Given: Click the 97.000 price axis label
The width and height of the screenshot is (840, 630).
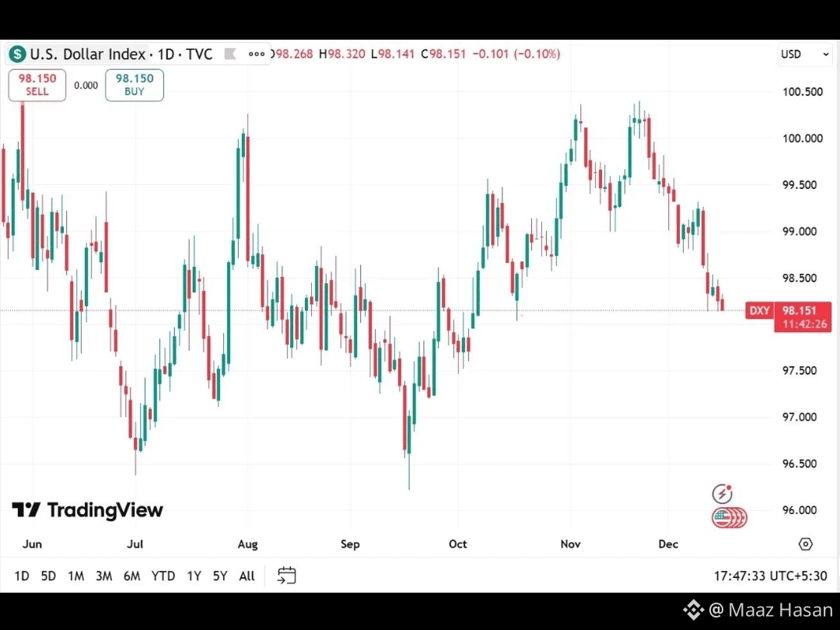Looking at the screenshot, I should (x=800, y=418).
